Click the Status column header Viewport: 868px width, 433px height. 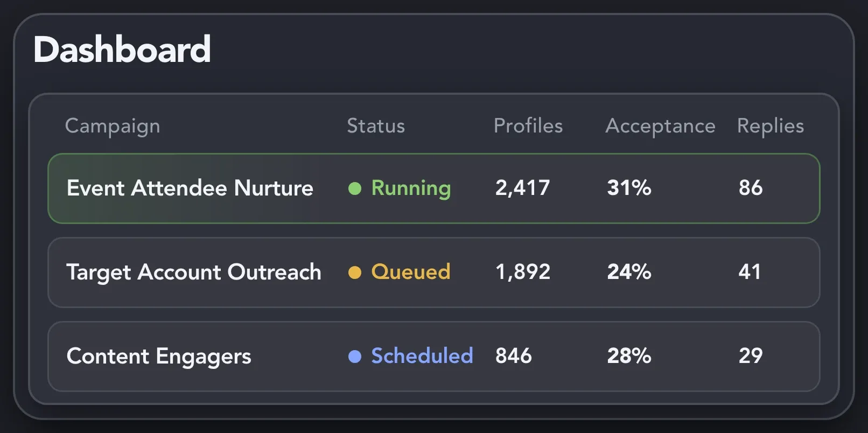tap(376, 126)
